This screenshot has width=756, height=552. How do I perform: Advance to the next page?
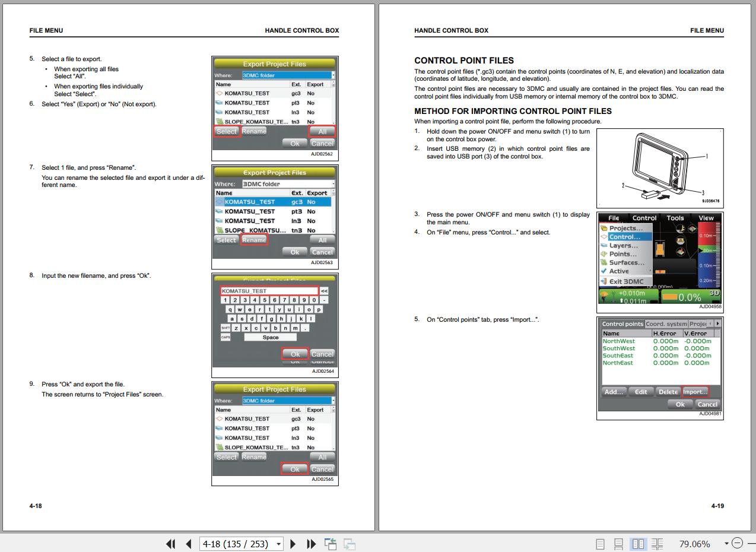coord(293,544)
